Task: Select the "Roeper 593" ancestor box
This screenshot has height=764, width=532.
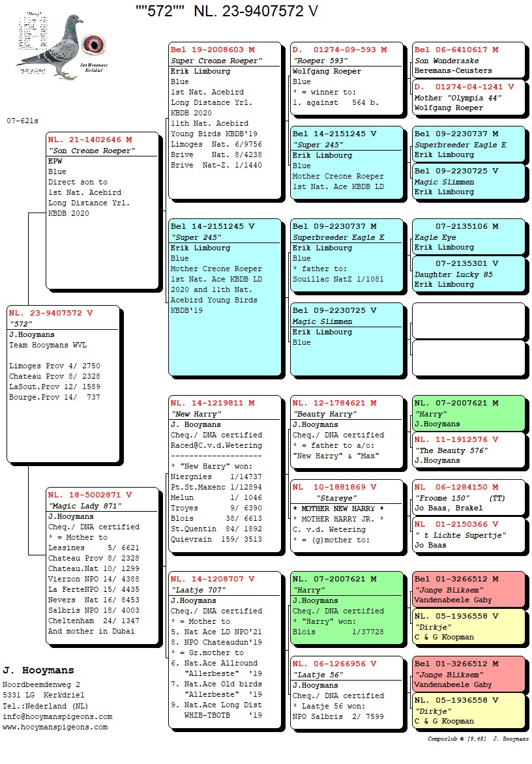Action: point(346,78)
